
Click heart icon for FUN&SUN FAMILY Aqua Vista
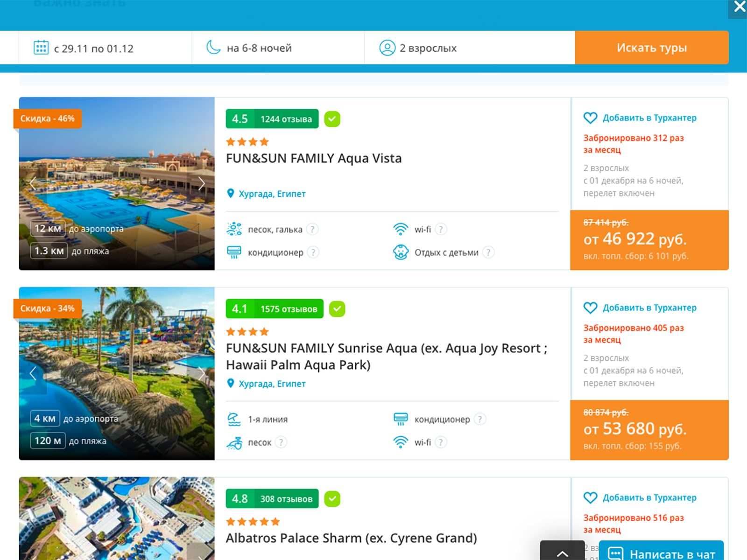point(590,118)
